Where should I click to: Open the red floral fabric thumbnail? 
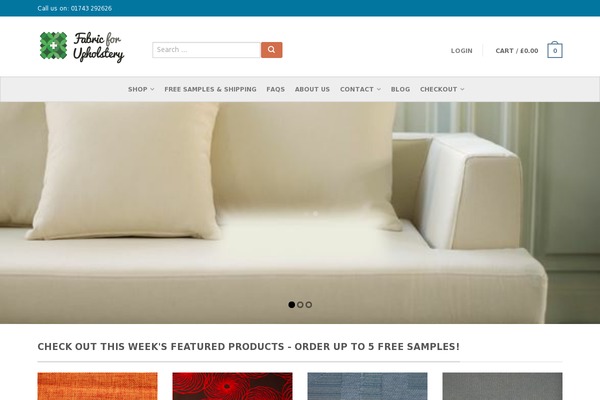click(x=233, y=386)
